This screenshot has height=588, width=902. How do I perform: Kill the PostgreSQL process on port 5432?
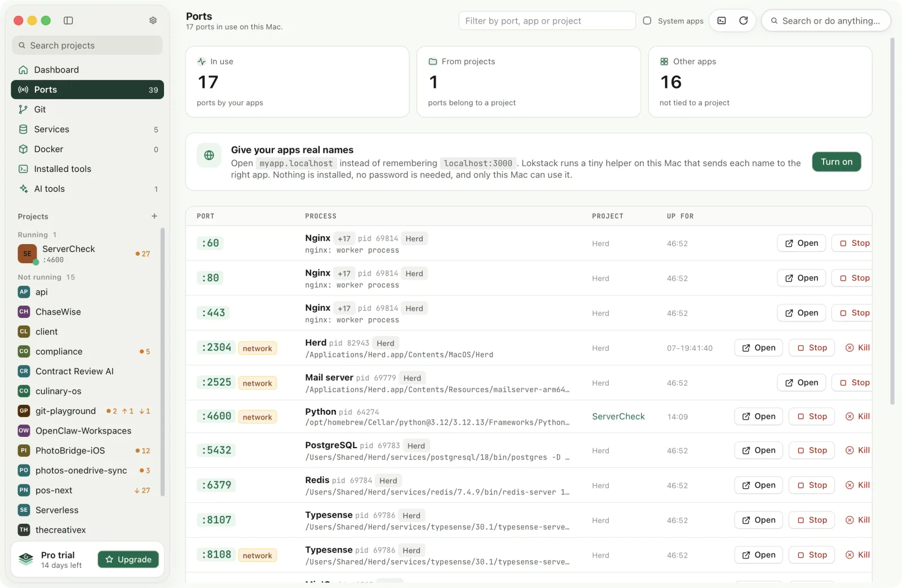[x=858, y=450]
